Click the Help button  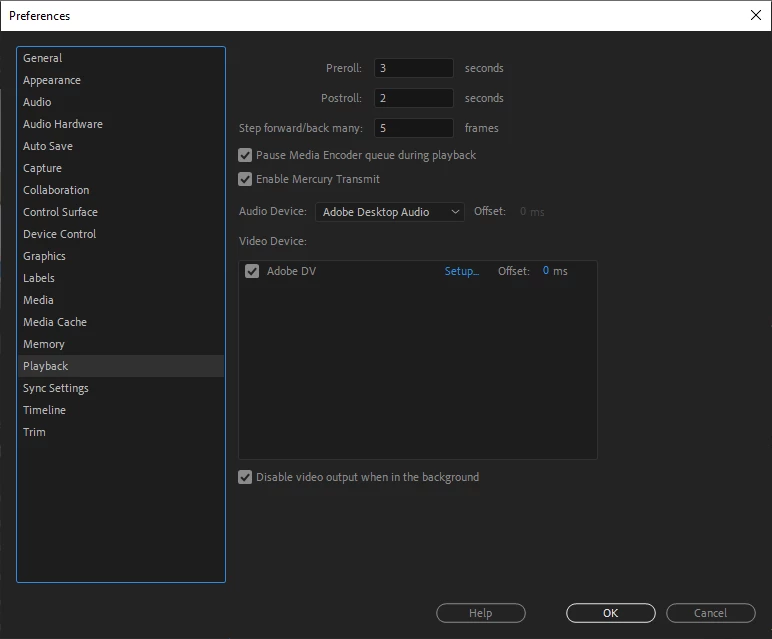tap(481, 613)
